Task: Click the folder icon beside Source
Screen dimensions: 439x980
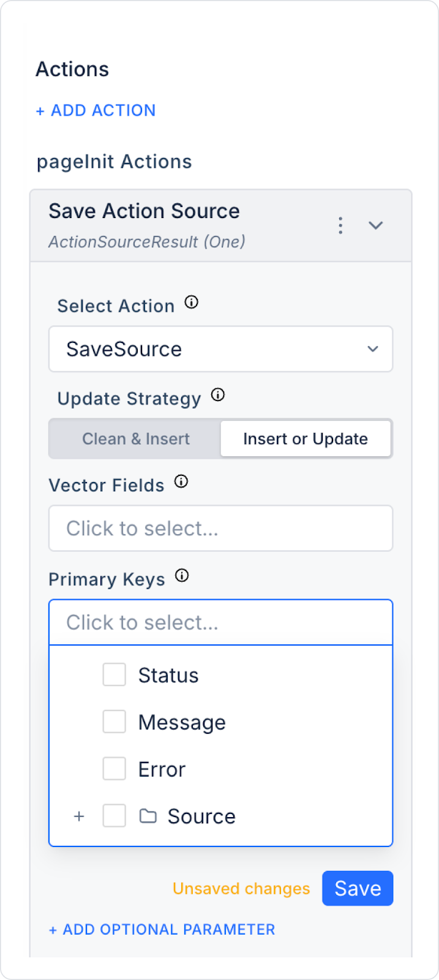Action: 148,816
